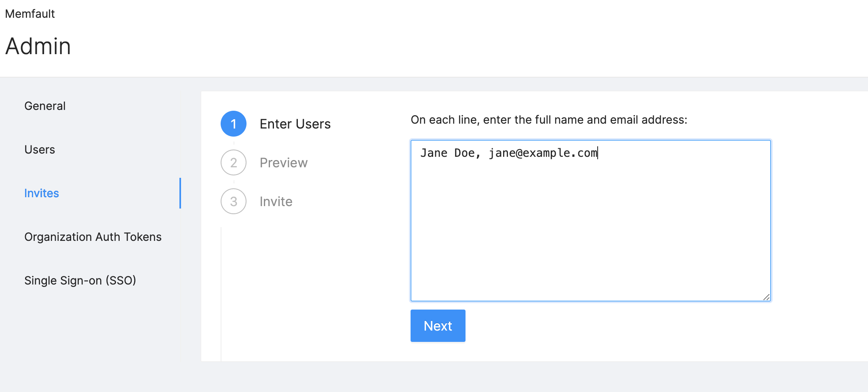
Task: Click the Next button
Action: pyautogui.click(x=438, y=325)
